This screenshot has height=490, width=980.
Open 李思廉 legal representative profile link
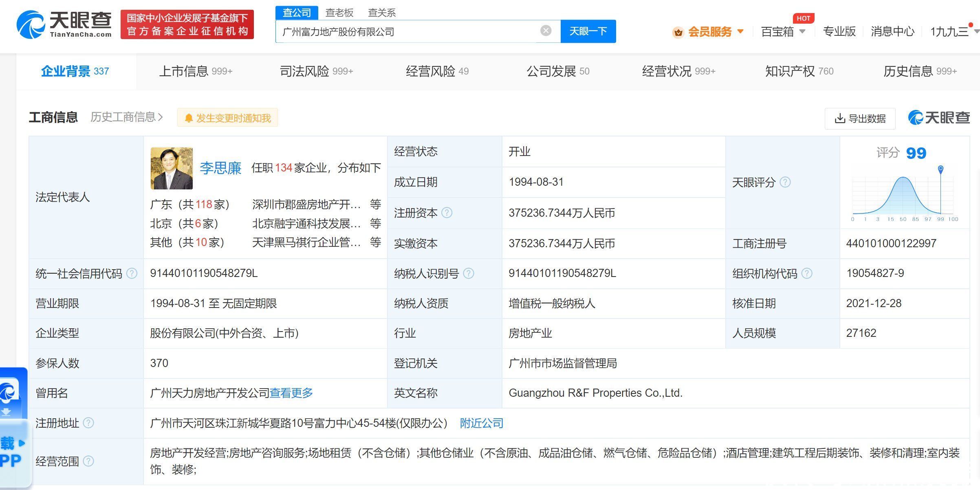pos(220,168)
